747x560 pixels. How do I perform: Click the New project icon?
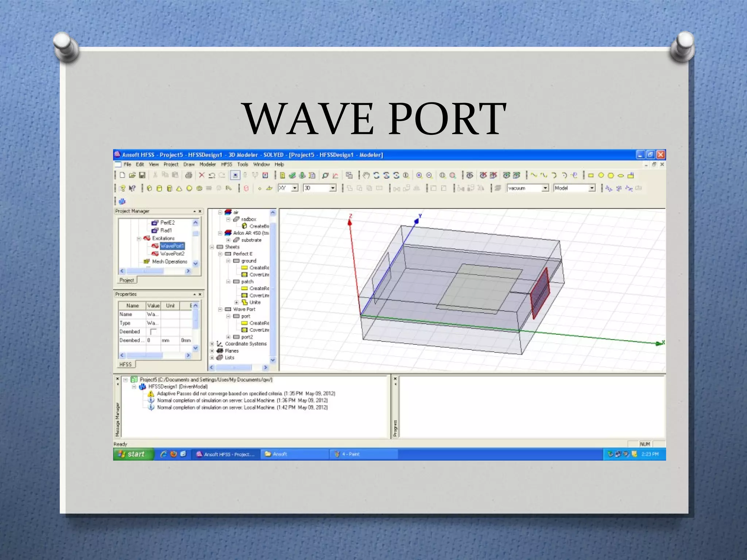pyautogui.click(x=122, y=175)
